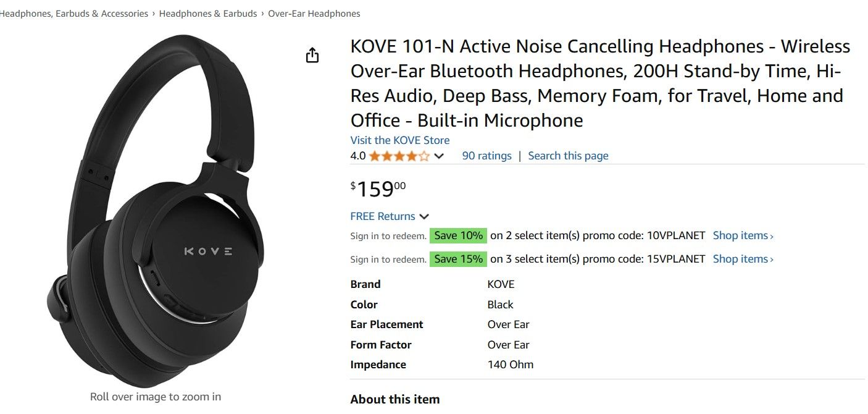Click the chevron after 10% Shop items
The image size is (868, 414).
coord(772,236)
